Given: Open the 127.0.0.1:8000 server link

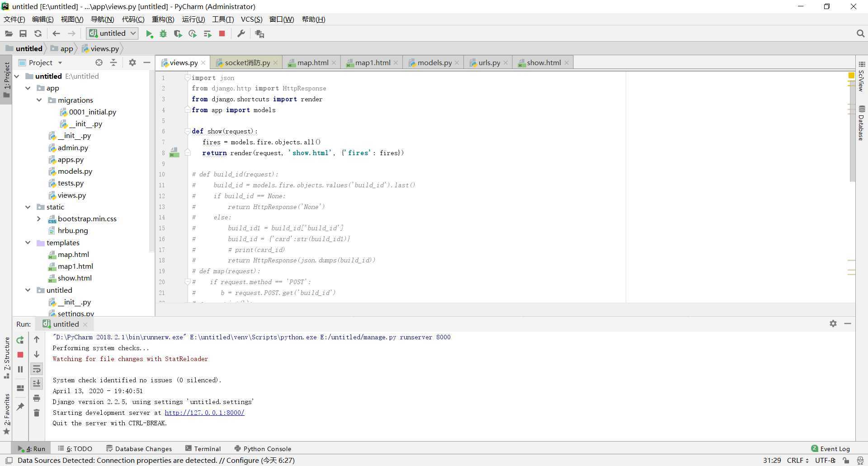Looking at the screenshot, I should tap(204, 413).
